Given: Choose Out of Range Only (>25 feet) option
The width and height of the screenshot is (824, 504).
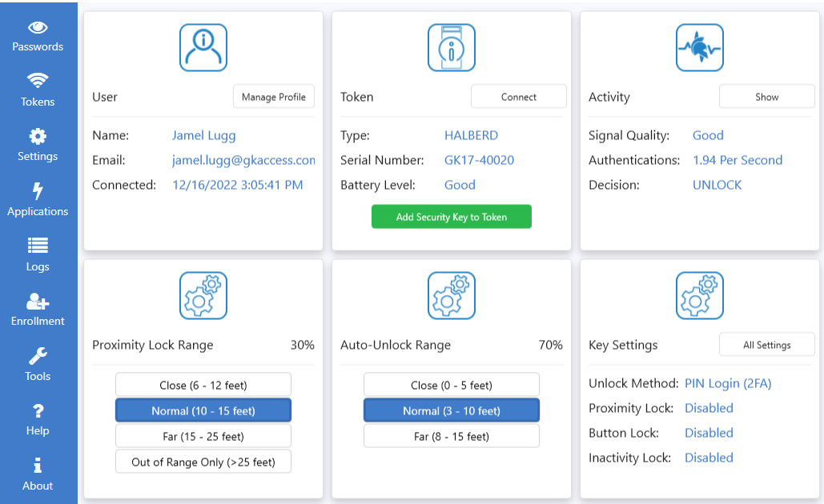Looking at the screenshot, I should tap(203, 461).
